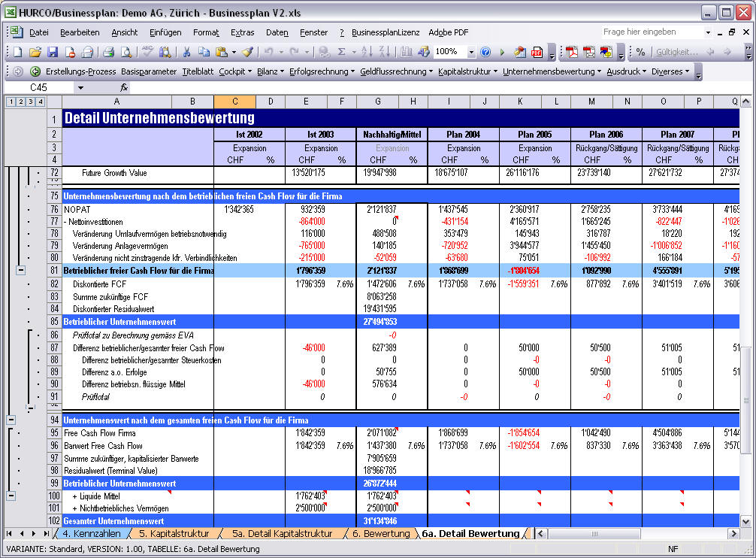Select column G header
Viewport: 756px width, 558px height.
pos(377,102)
